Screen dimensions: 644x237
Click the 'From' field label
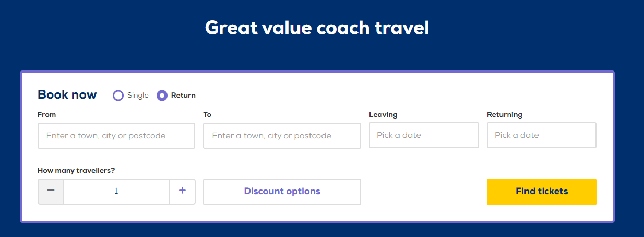[x=47, y=114]
